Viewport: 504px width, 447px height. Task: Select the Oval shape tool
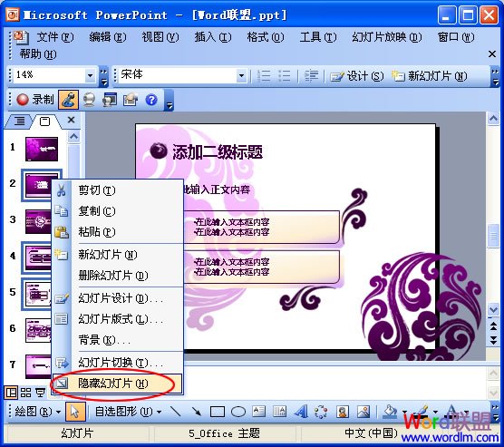point(238,412)
